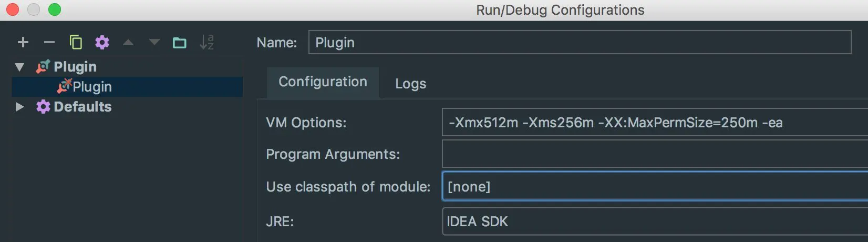
Task: Click the green maximize window button
Action: 55,9
